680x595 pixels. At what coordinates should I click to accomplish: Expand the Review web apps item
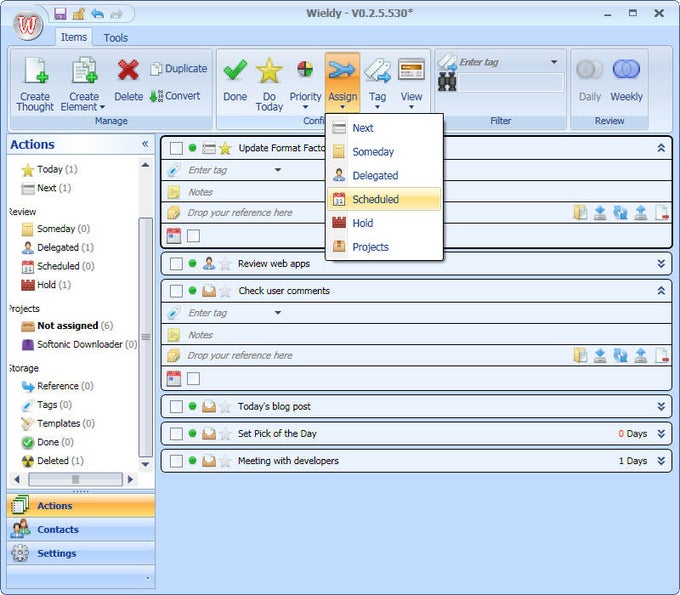[x=661, y=264]
